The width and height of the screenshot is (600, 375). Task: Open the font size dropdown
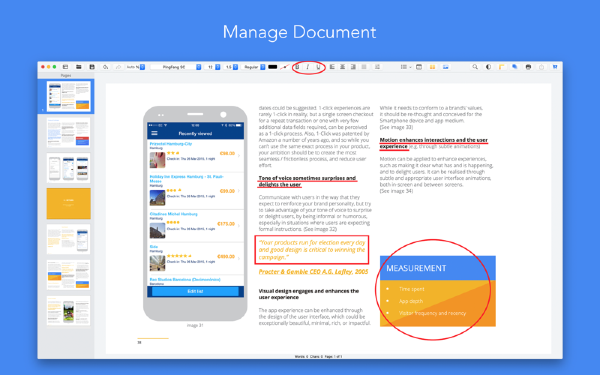212,67
